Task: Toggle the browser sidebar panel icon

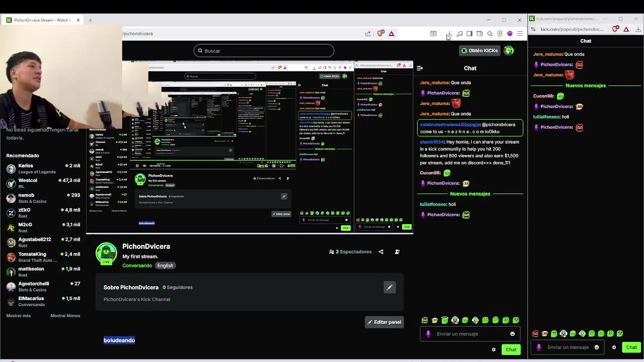Action: (x=469, y=34)
